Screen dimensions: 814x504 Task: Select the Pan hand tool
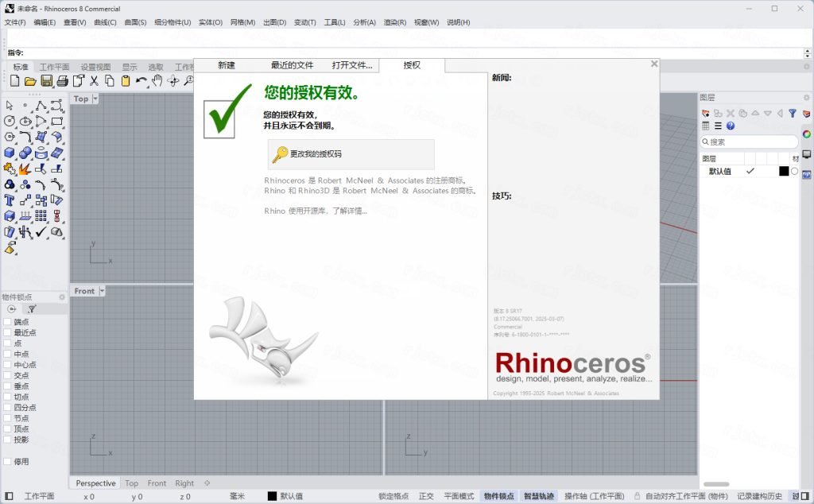pyautogui.click(x=157, y=80)
